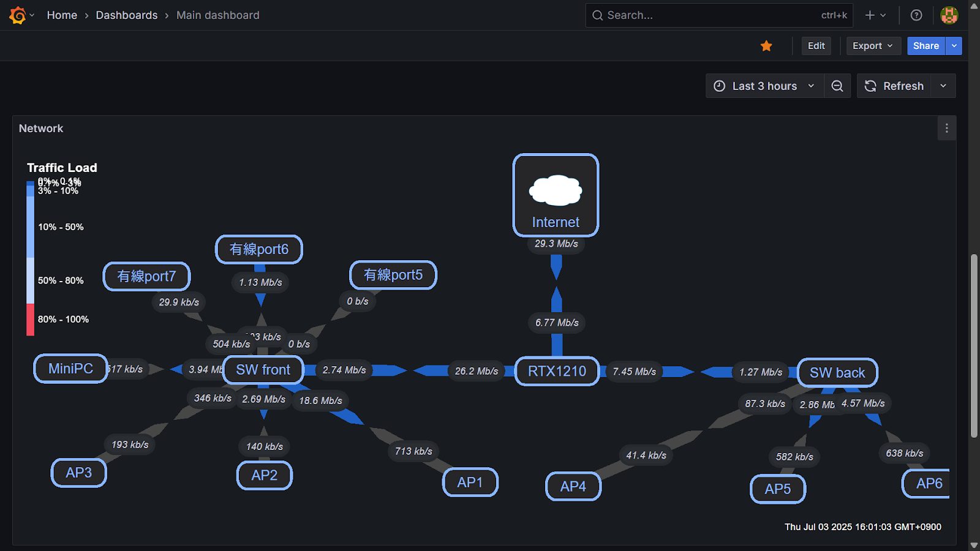The image size is (980, 551).
Task: Expand the Last 3 hours time picker
Action: coord(764,86)
